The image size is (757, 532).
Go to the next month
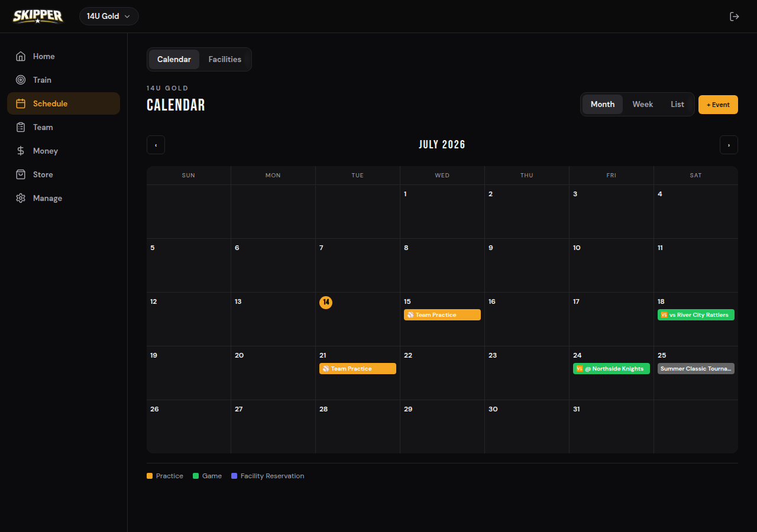pos(729,145)
